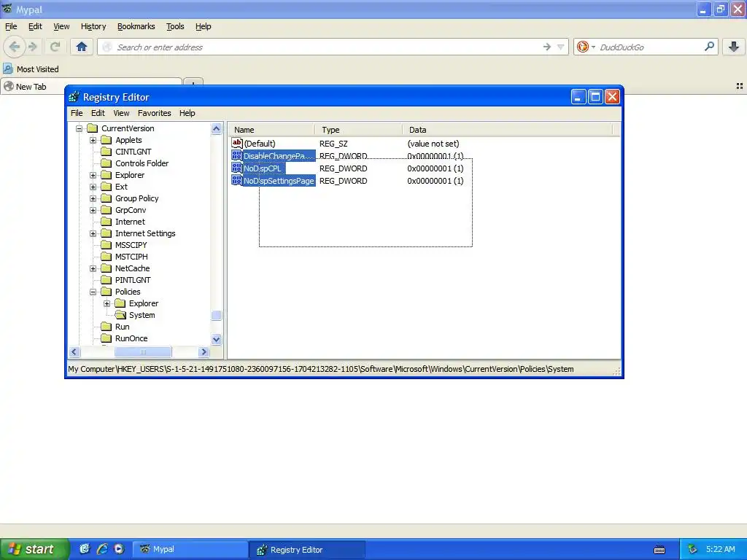Open the Most Visited bookmarks folder

[x=31, y=69]
